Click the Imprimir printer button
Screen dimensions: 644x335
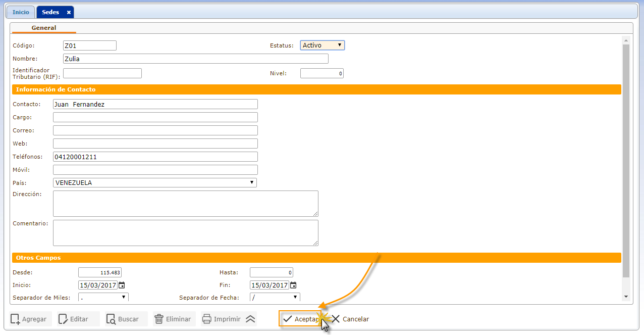pos(222,319)
